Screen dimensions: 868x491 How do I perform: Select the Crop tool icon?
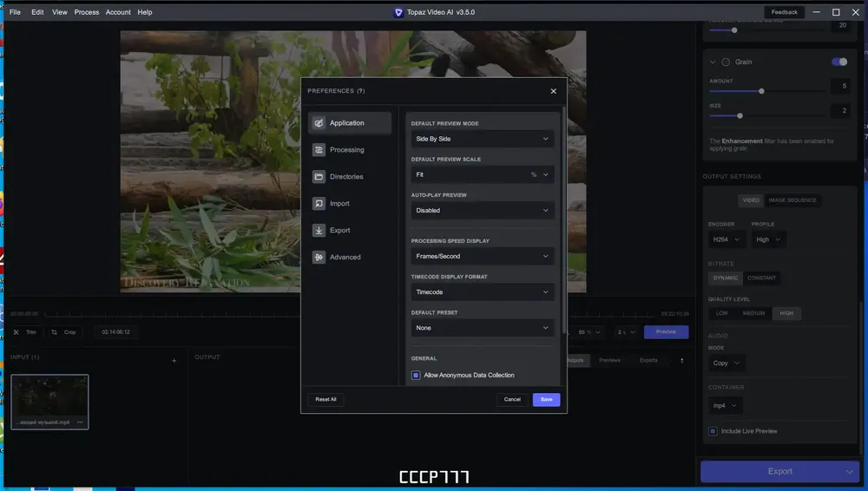pyautogui.click(x=54, y=332)
